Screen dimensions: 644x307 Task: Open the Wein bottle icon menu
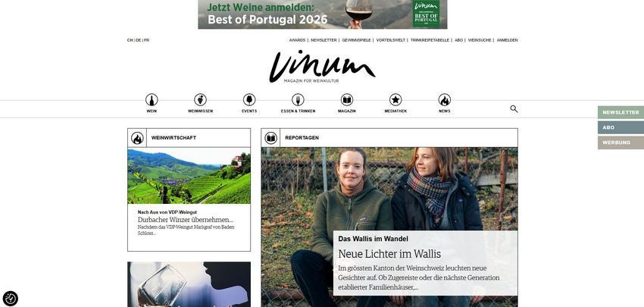tap(152, 100)
